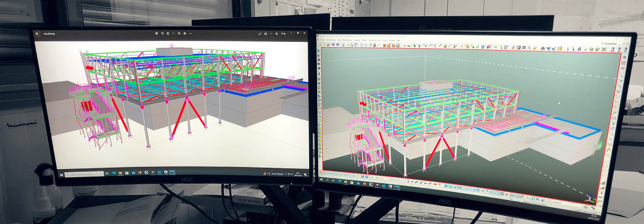Click the '3. Connexion' toolbar label
This screenshot has width=644, height=224.
point(609,44)
